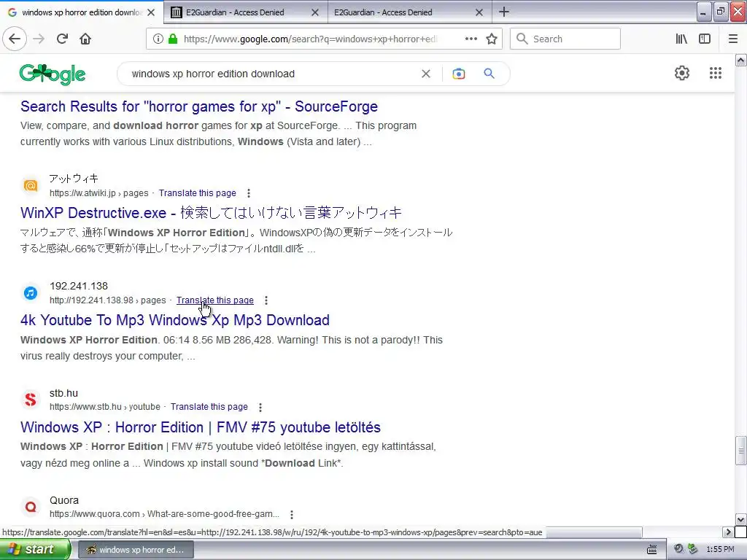Close the windows xp horror edition tab

tap(151, 12)
